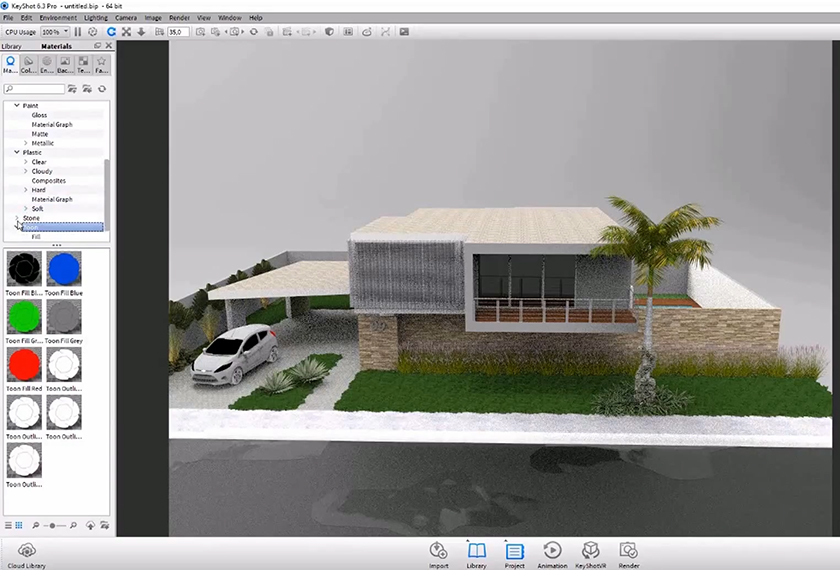Screen dimensions: 840x570
Task: Click the Render icon in bottom toolbar
Action: point(628,552)
